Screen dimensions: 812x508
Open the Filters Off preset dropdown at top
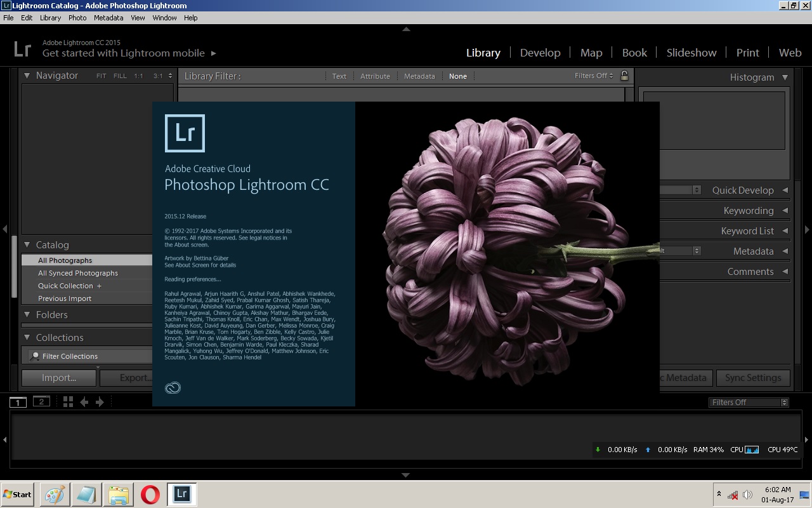click(594, 76)
